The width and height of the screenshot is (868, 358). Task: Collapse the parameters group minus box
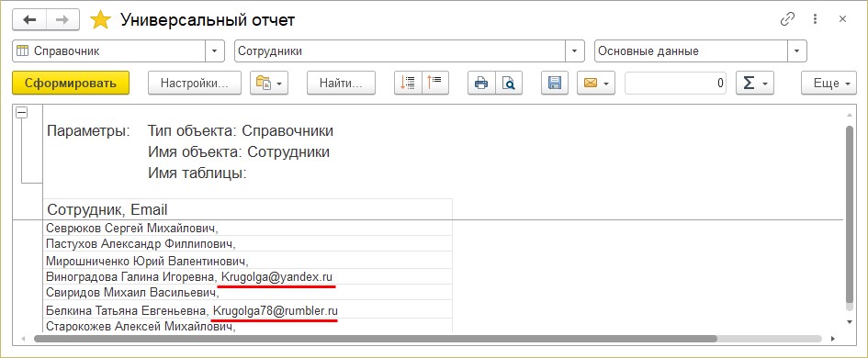pyautogui.click(x=22, y=113)
